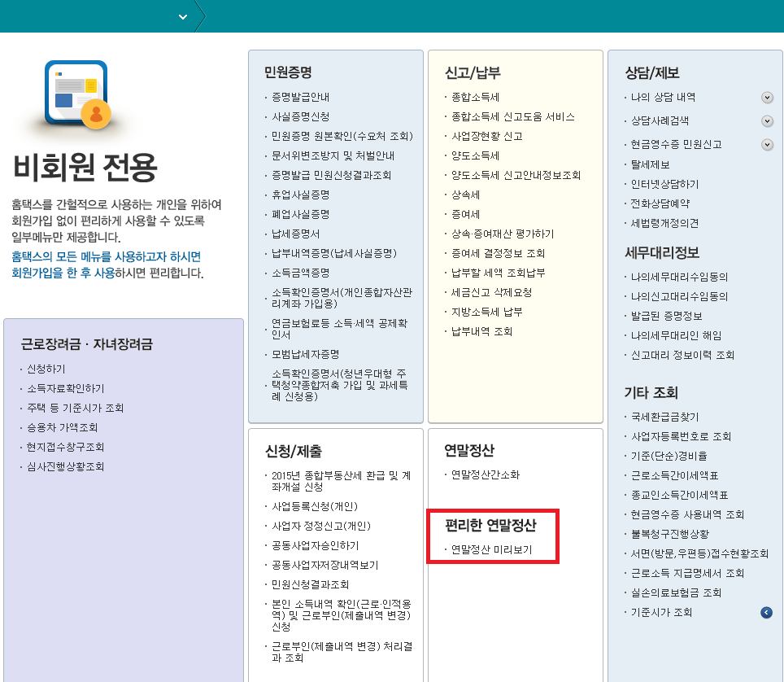Expand the 현금영수증 민원신고 chevron

pos(766,143)
